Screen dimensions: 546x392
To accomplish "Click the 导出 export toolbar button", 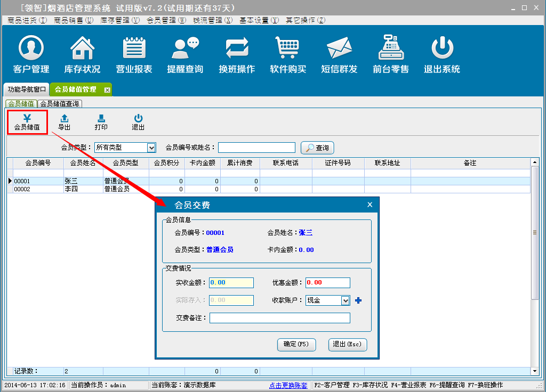I will pyautogui.click(x=64, y=123).
